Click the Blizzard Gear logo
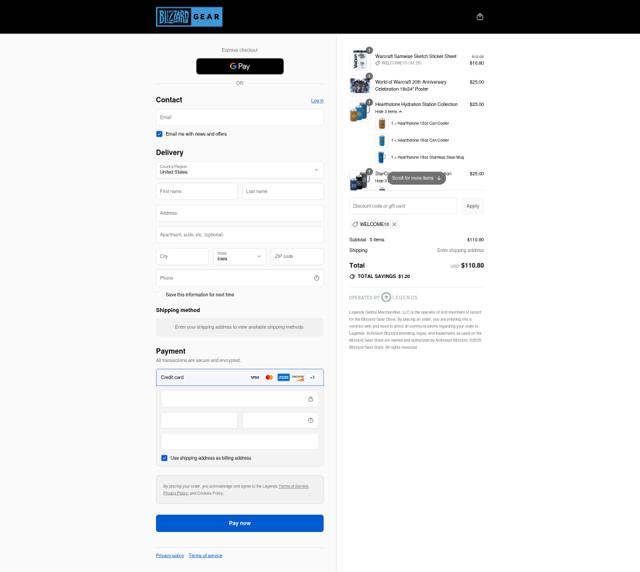This screenshot has height=572, width=640. (x=189, y=17)
